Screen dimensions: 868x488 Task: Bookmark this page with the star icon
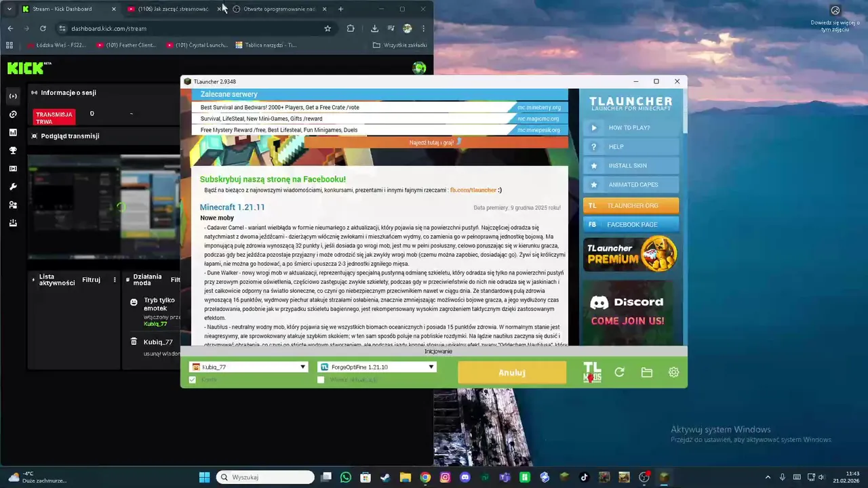pos(328,28)
